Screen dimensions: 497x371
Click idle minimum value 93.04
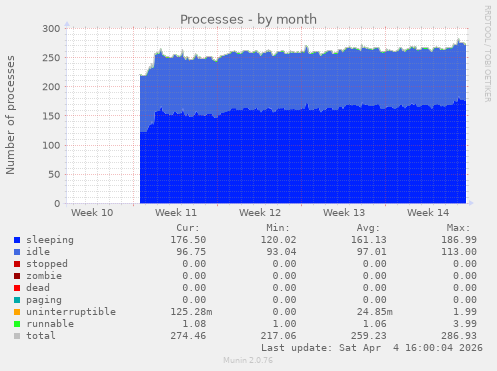click(x=281, y=252)
